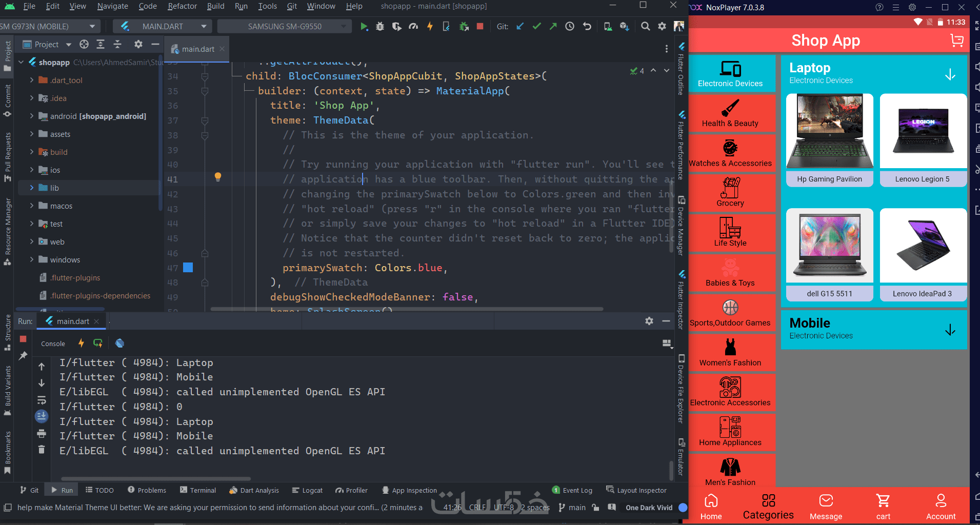Toggle scroll to end in Run console
Image resolution: width=980 pixels, height=525 pixels.
click(42, 416)
